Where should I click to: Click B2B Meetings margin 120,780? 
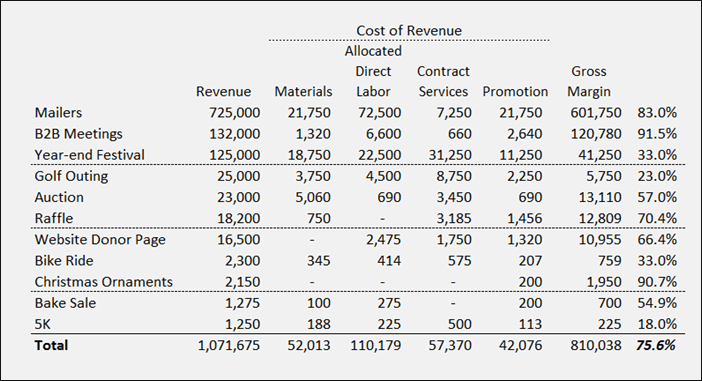[x=595, y=133]
